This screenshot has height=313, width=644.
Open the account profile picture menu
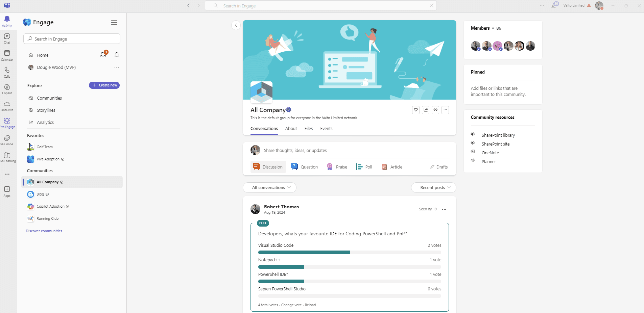(599, 5)
